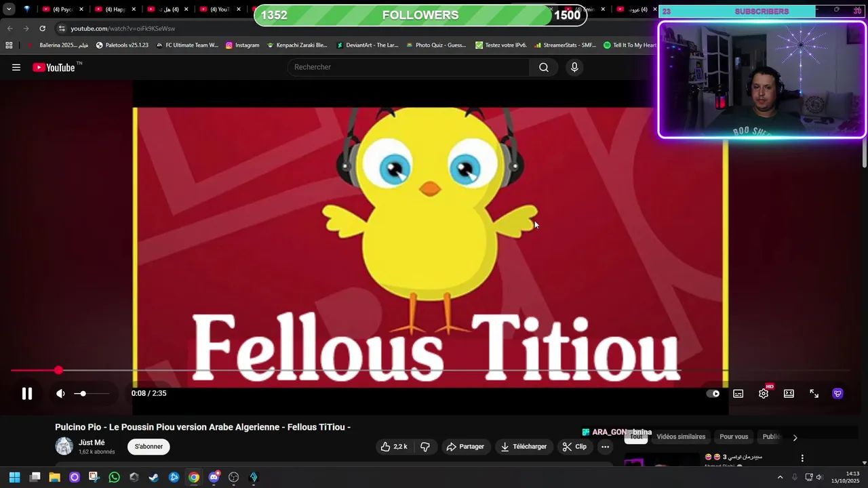Toggle subtitles captions button
This screenshot has height=488, width=868.
click(738, 393)
